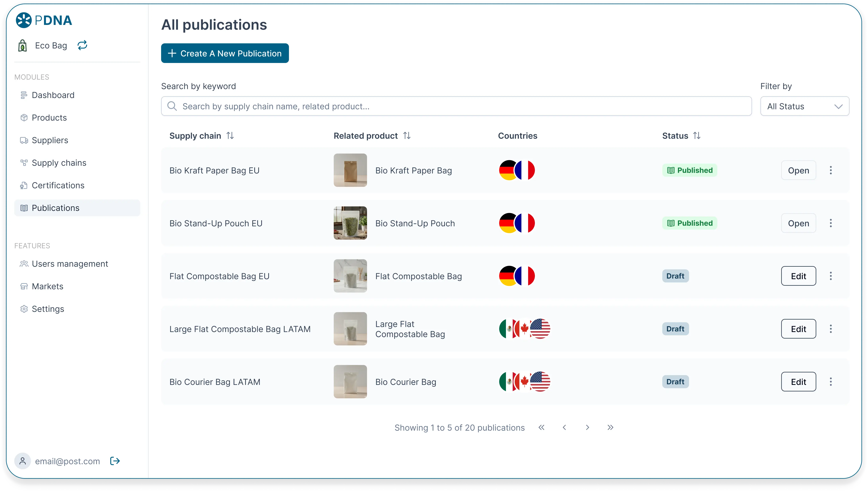Screen dimensions: 868x493
Task: Open Users management feature
Action: (70, 264)
